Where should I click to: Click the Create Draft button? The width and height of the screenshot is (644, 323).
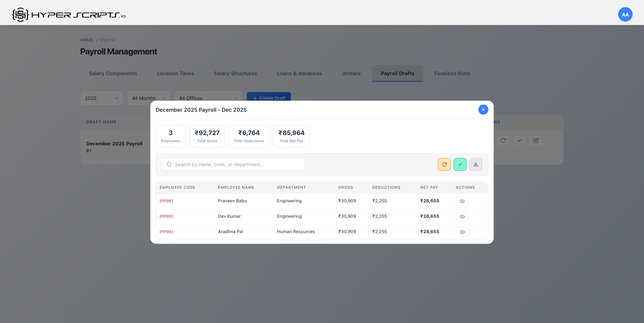click(269, 97)
